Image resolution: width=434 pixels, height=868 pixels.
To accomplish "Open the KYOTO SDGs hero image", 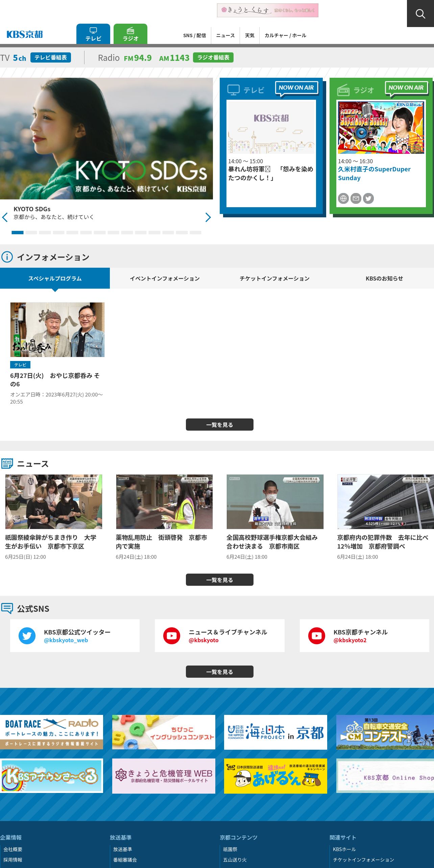I will point(106,139).
